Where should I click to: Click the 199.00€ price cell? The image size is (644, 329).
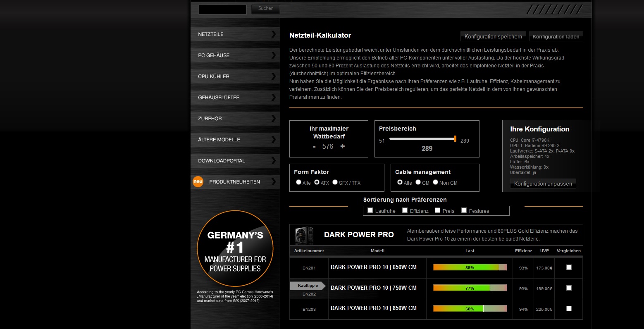click(544, 289)
